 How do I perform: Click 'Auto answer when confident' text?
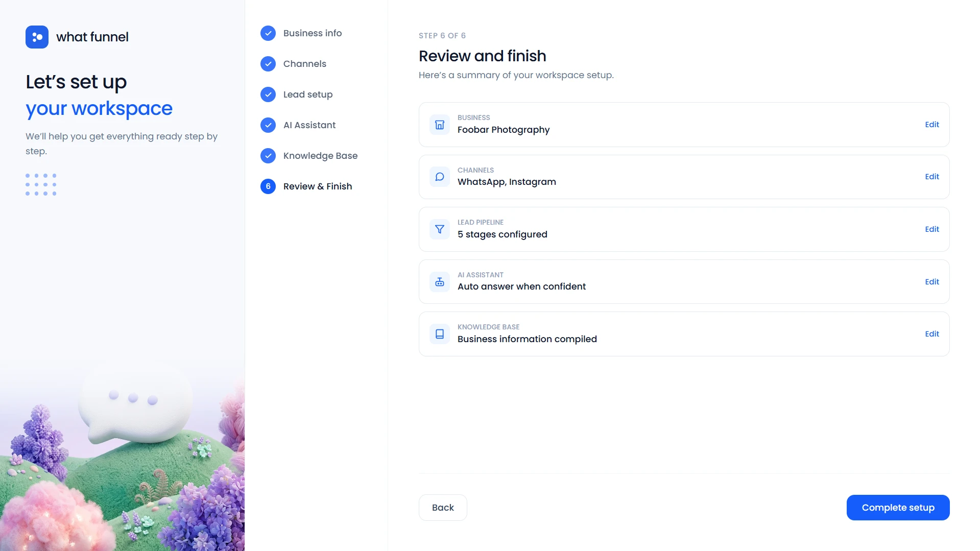[521, 286]
